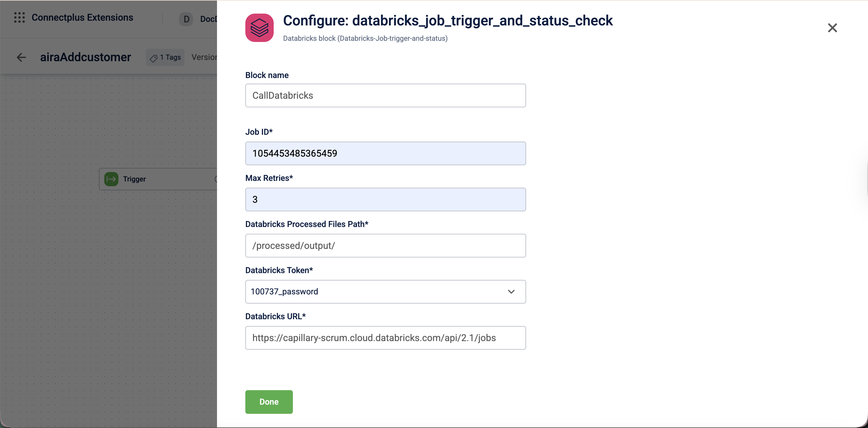Viewport: 868px width, 428px height.
Task: Open the Version label in header
Action: tap(204, 57)
